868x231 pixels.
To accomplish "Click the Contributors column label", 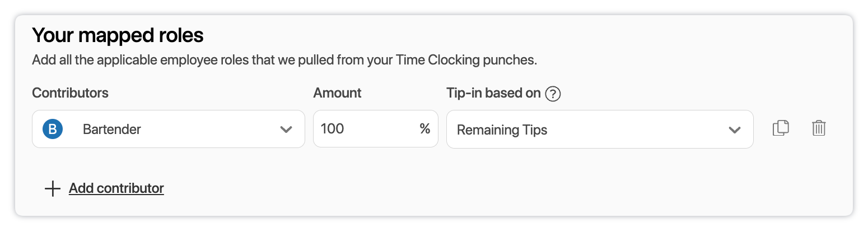I will [70, 93].
